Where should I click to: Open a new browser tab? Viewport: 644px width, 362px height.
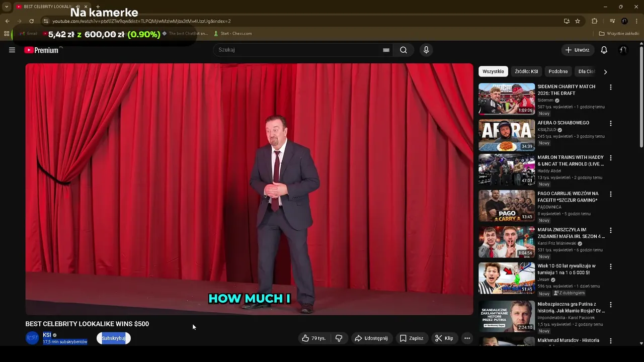(98, 7)
